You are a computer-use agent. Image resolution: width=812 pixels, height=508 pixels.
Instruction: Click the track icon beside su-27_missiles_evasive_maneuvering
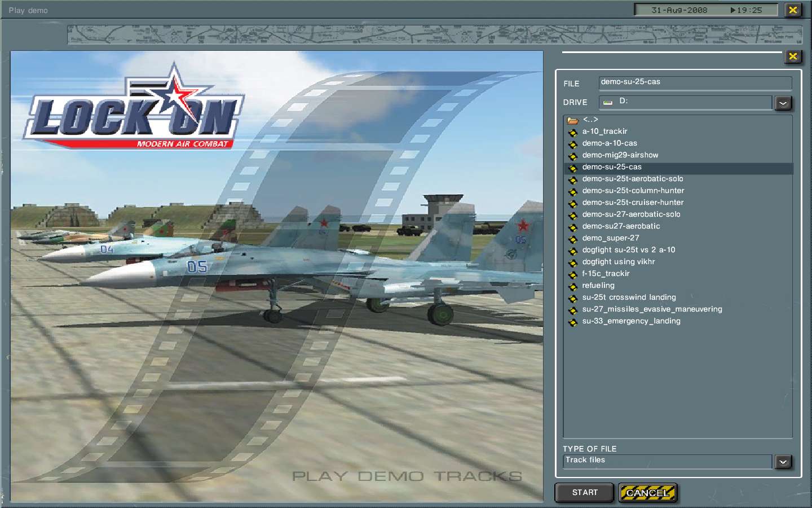point(573,310)
